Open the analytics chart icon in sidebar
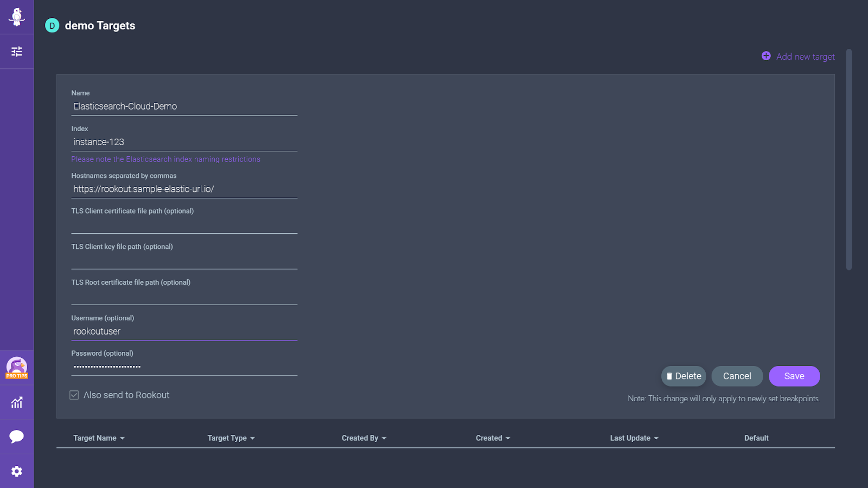868x488 pixels. pos(17,402)
